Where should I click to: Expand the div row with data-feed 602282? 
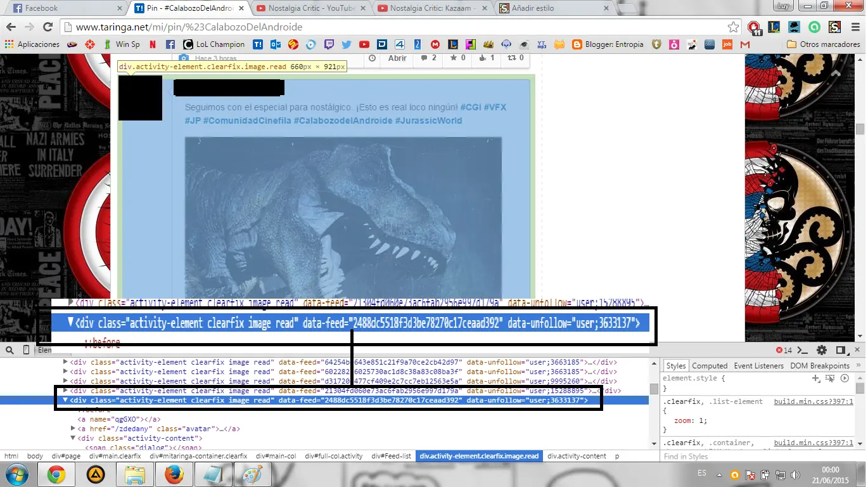click(66, 372)
